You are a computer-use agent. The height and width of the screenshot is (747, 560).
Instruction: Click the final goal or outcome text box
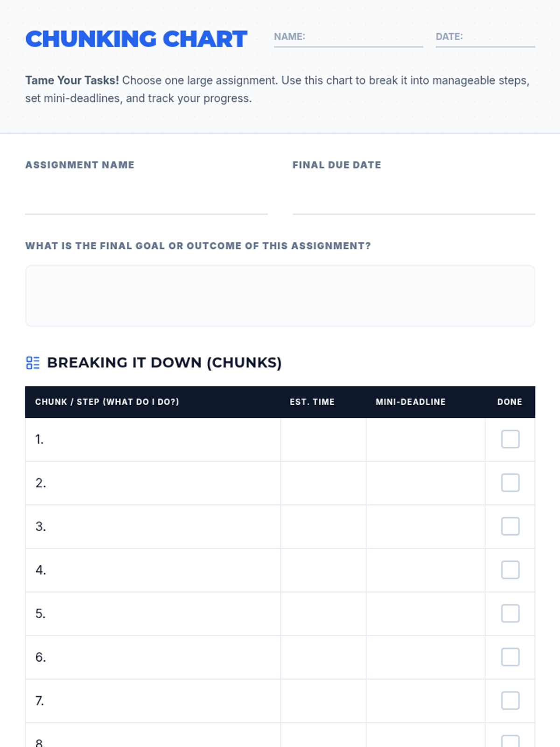pos(280,296)
